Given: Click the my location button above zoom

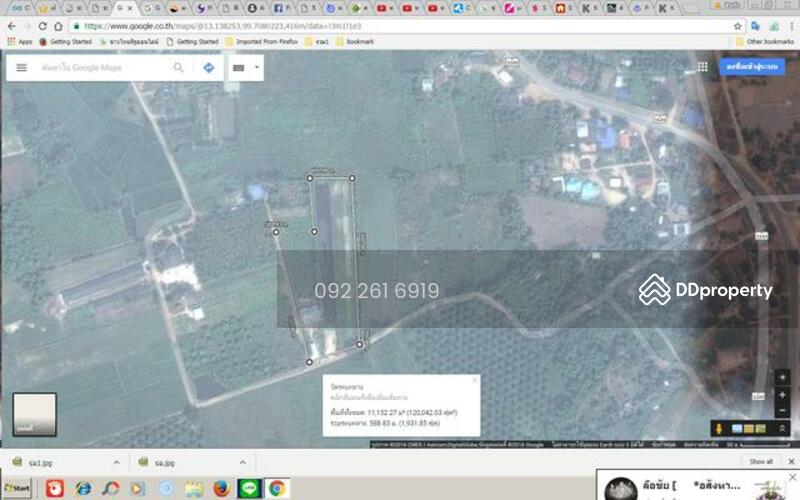Looking at the screenshot, I should click(782, 378).
